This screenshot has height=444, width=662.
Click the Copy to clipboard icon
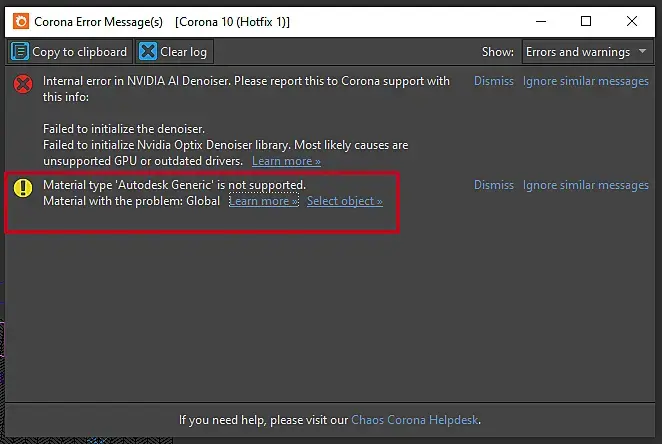20,52
